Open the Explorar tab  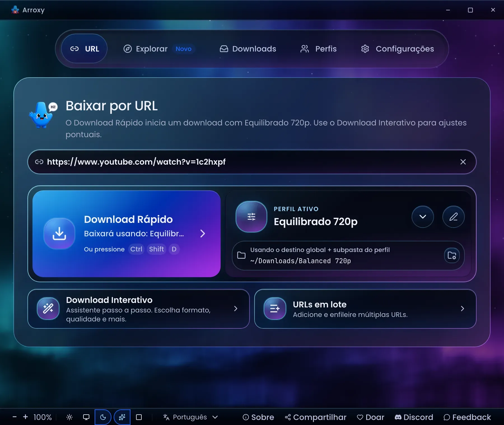point(159,49)
